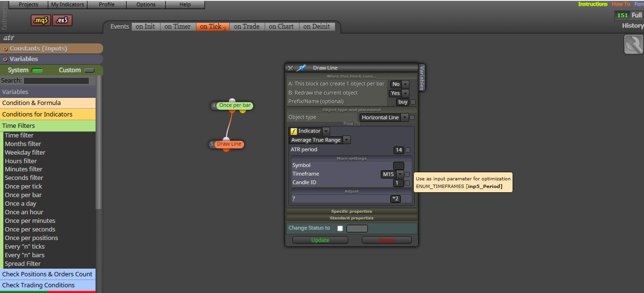Switch to the on Timer tab

tap(178, 27)
